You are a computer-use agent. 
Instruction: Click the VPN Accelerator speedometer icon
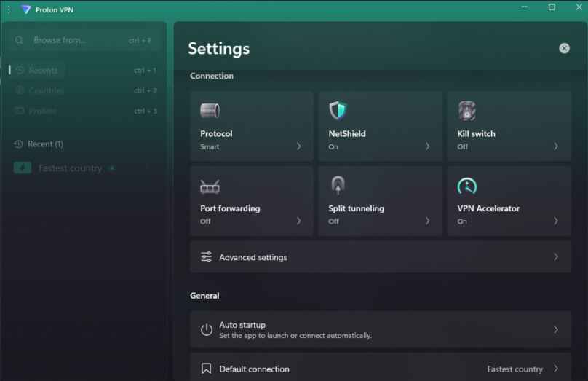467,186
